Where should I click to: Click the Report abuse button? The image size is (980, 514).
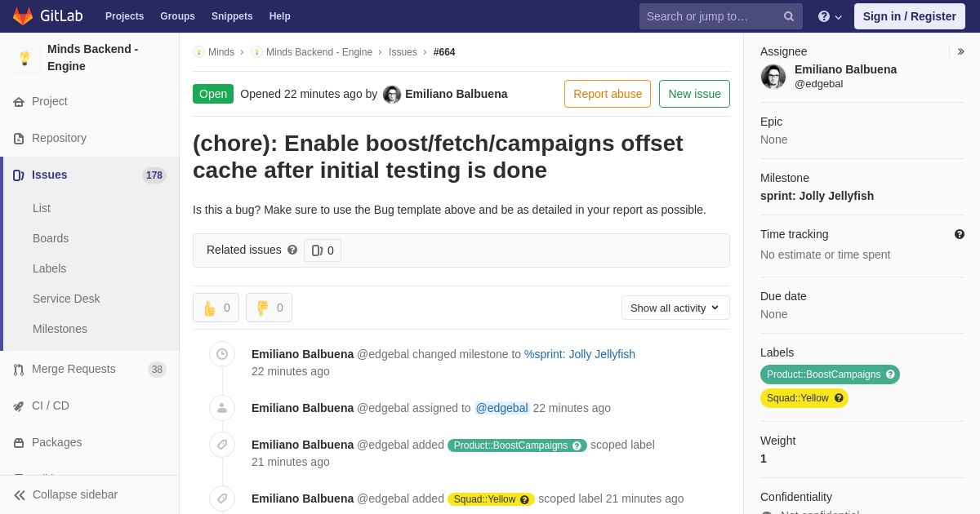608,94
